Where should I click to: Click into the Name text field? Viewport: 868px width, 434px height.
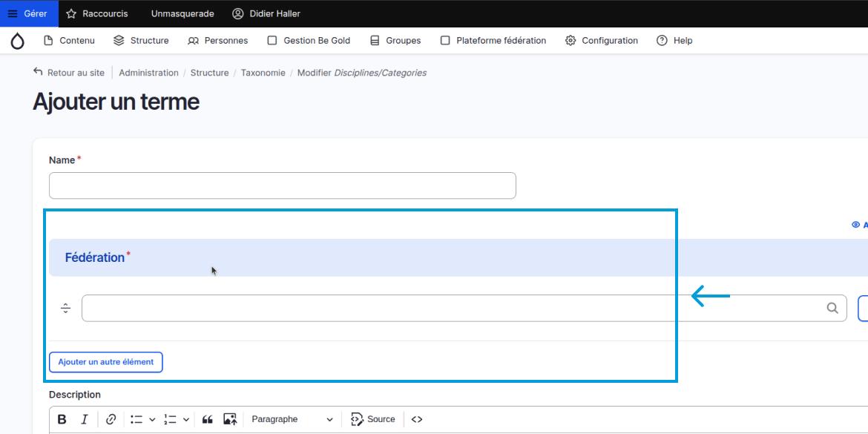pyautogui.click(x=282, y=185)
